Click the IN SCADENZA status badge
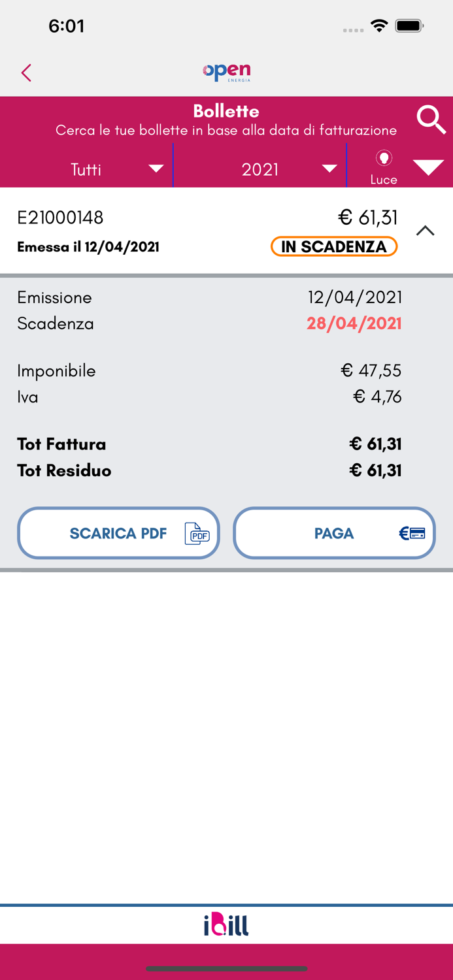This screenshot has width=453, height=980. (334, 246)
